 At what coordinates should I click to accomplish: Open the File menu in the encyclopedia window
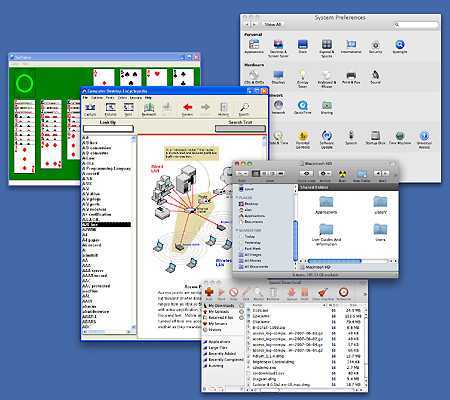(x=85, y=98)
